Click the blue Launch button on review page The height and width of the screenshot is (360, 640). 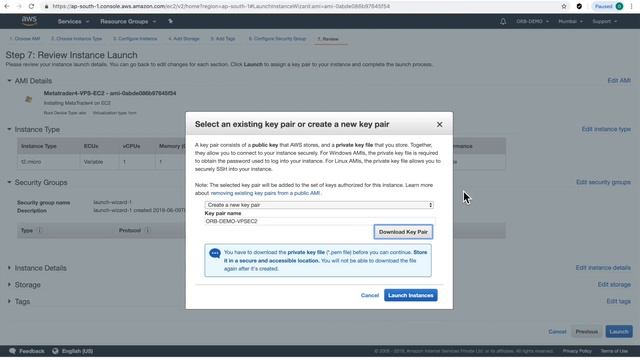tap(619, 331)
